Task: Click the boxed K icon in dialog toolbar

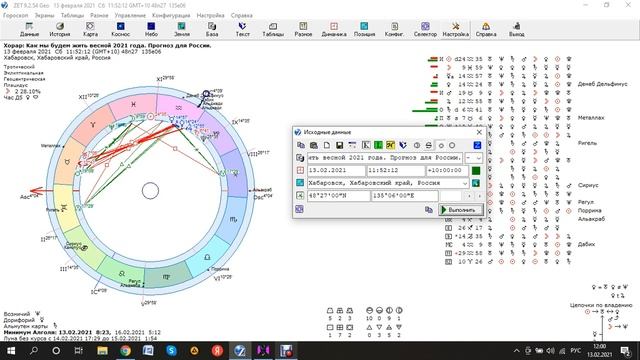Action: [x=366, y=145]
